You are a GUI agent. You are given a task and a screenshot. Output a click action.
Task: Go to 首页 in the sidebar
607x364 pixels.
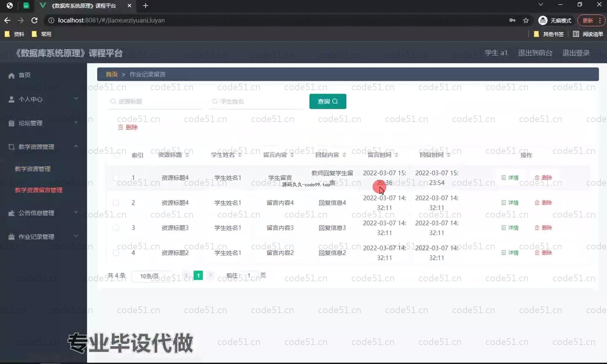click(x=24, y=75)
